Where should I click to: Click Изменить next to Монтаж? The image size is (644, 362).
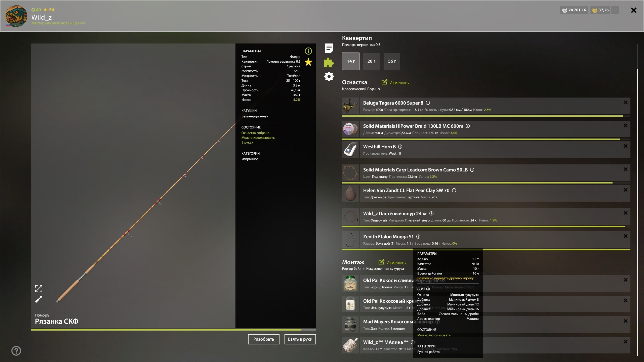click(394, 262)
